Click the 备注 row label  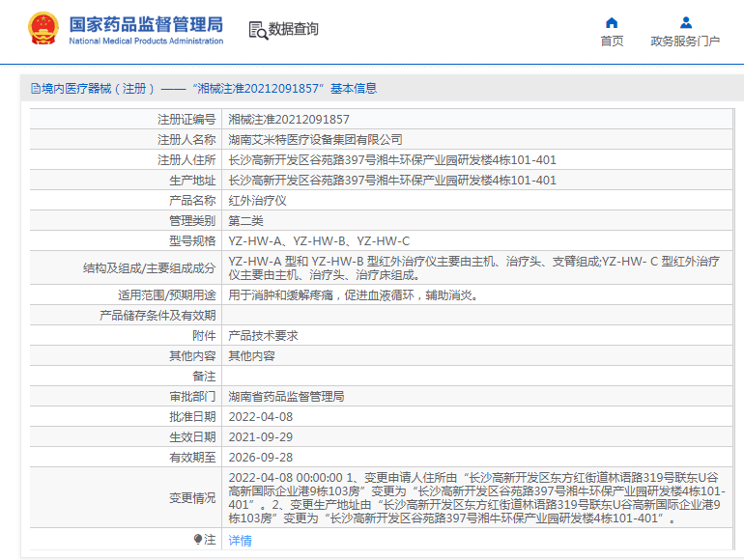204,377
